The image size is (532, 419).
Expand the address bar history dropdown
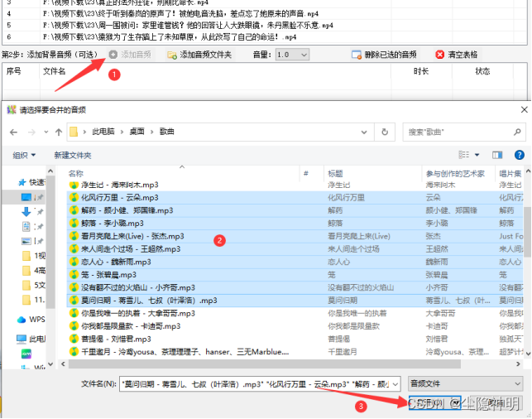[364, 132]
